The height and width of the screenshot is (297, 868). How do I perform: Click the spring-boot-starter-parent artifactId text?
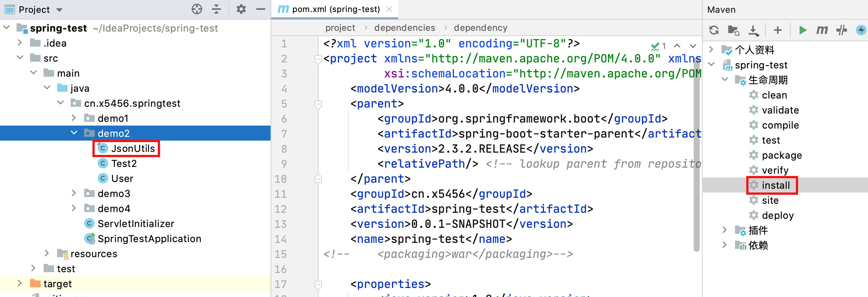546,134
